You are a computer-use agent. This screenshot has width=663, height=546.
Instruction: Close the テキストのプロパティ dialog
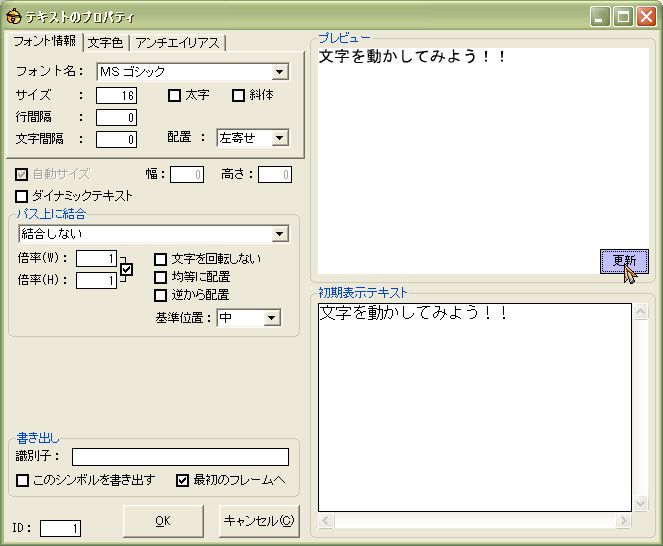click(647, 16)
